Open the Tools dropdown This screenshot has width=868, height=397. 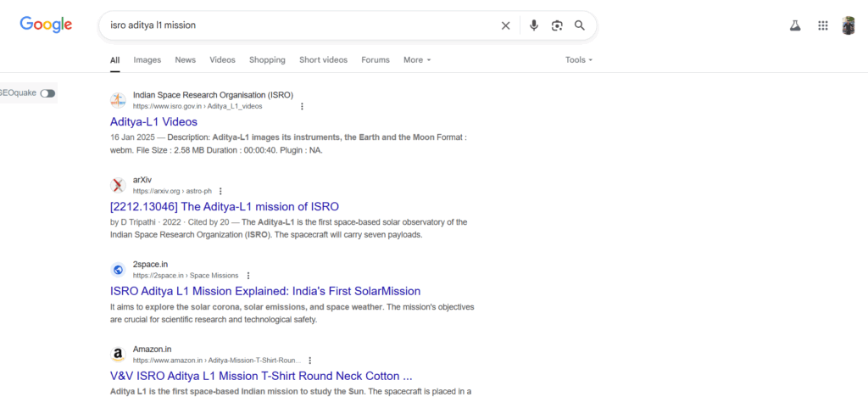tap(578, 59)
